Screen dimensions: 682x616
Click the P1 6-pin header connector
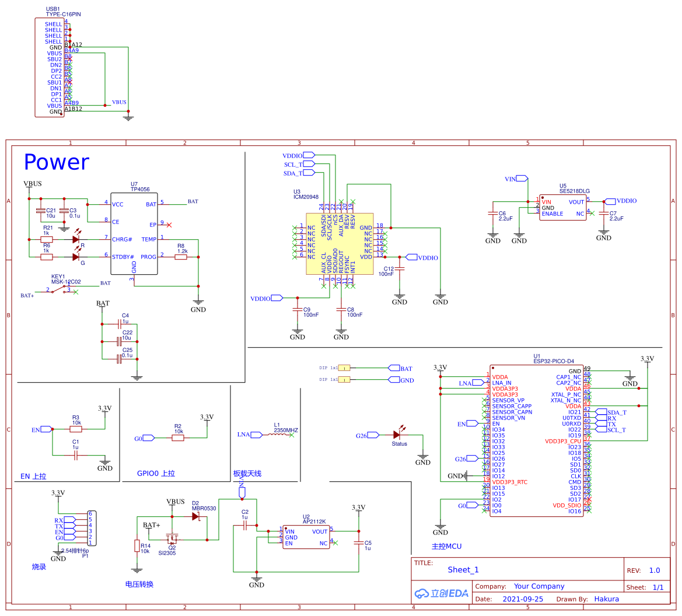[x=92, y=528]
